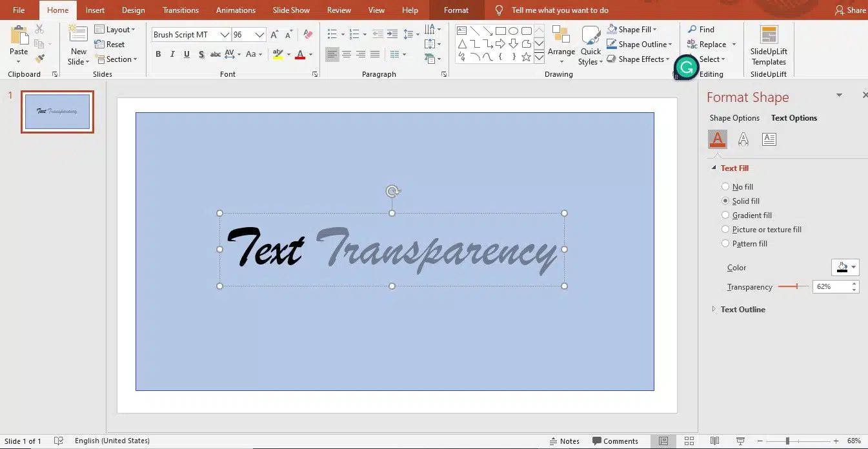Viewport: 868px width, 449px height.
Task: Apply italic formatting to the text
Action: [x=172, y=54]
